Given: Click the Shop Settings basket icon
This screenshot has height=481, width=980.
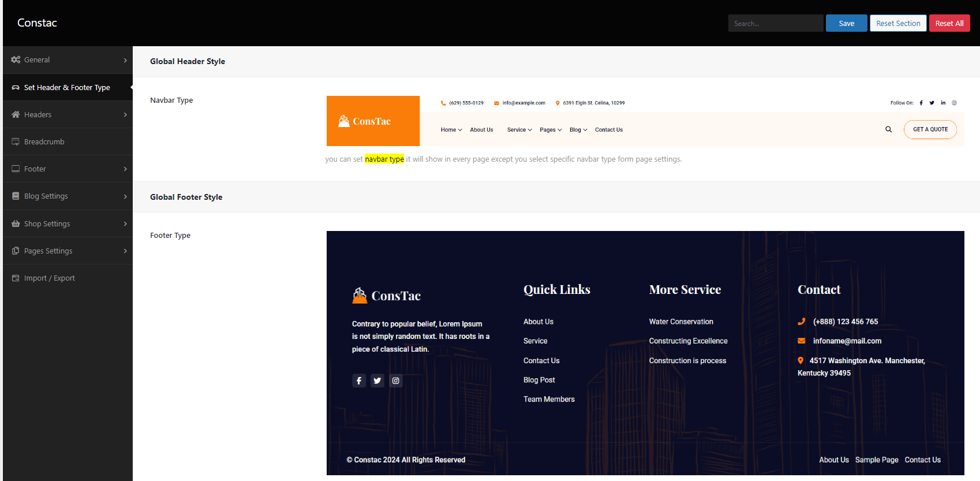Looking at the screenshot, I should coord(16,223).
